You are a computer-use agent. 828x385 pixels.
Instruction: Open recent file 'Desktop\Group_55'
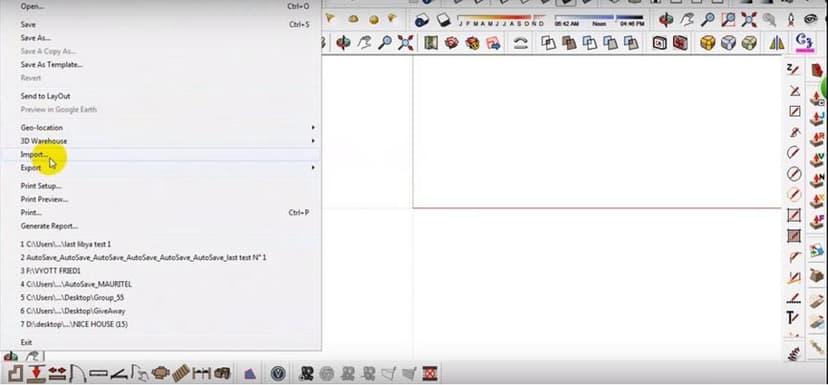(x=72, y=297)
